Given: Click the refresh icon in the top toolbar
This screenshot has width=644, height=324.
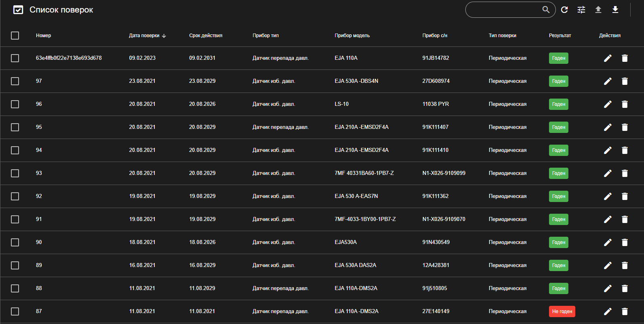Looking at the screenshot, I should coord(564,10).
